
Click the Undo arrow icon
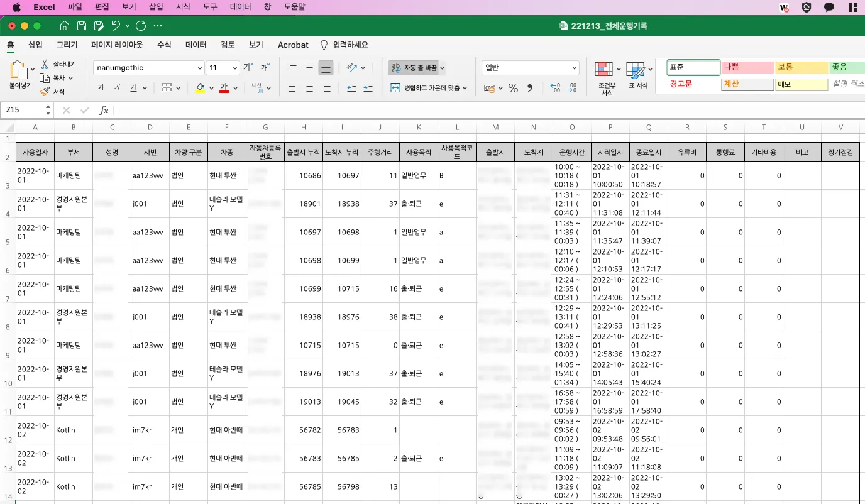click(116, 26)
